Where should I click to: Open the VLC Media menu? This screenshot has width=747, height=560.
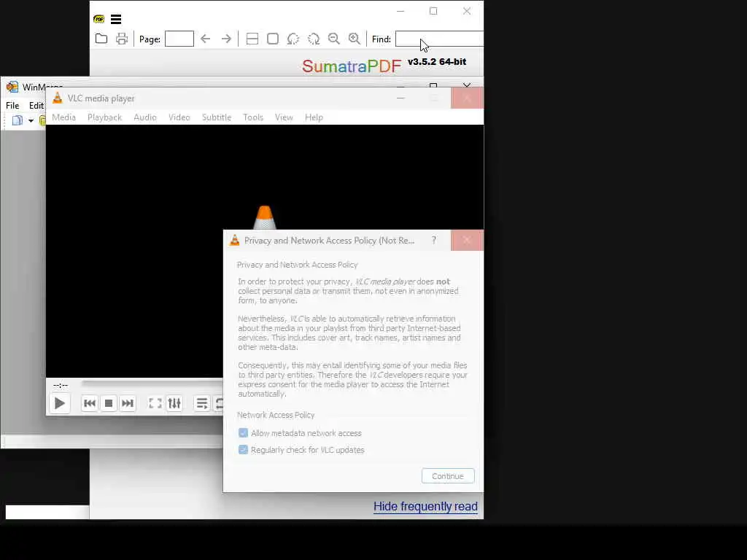tap(64, 117)
